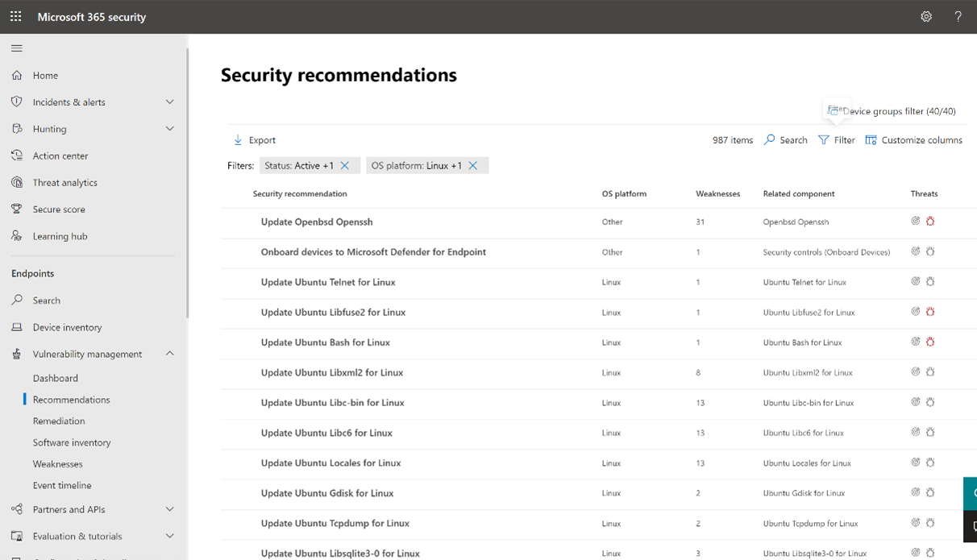This screenshot has height=560, width=977.
Task: Open the settings gear in the top bar
Action: click(925, 16)
